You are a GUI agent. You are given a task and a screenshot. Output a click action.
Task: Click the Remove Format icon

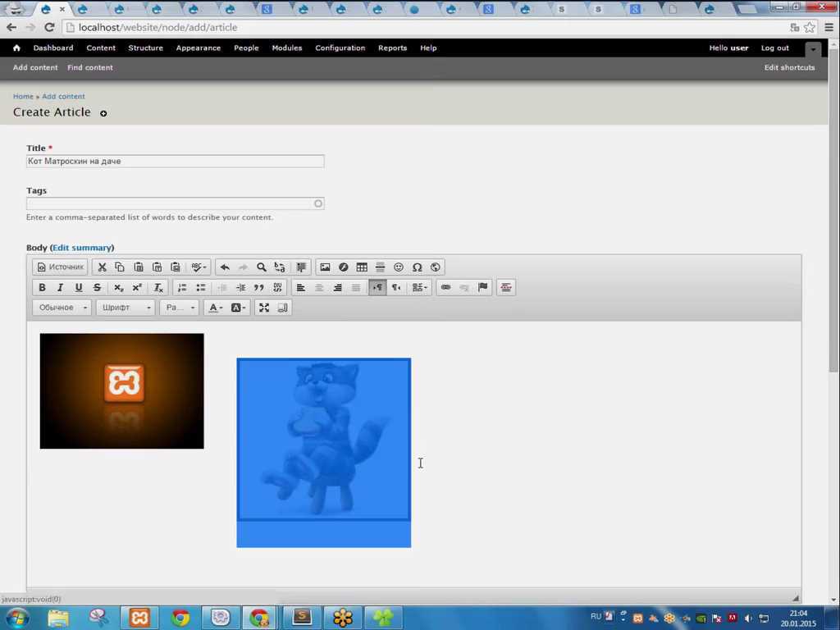pos(158,287)
